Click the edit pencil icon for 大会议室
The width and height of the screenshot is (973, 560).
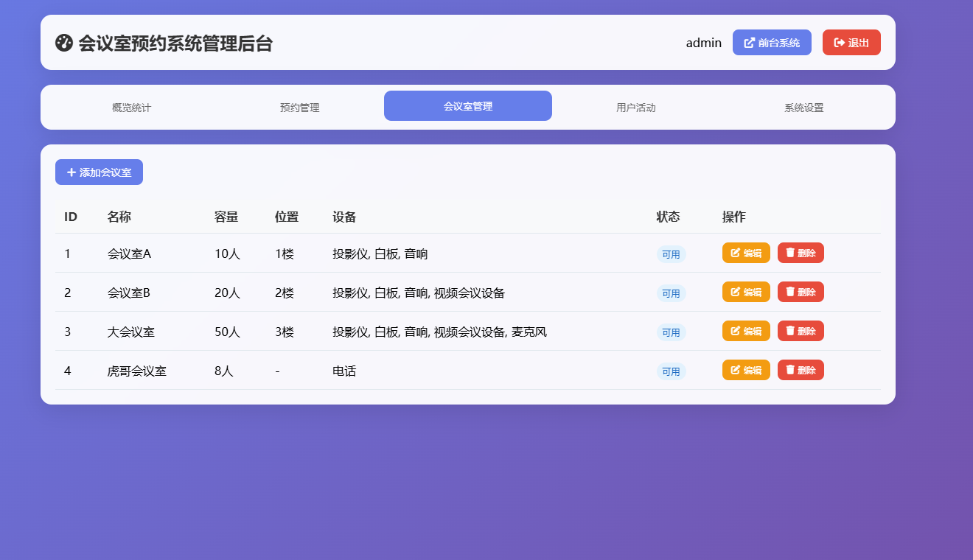click(x=735, y=331)
